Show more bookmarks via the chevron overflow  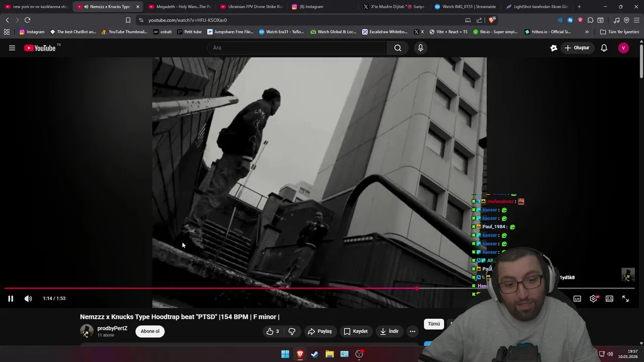click(x=587, y=32)
